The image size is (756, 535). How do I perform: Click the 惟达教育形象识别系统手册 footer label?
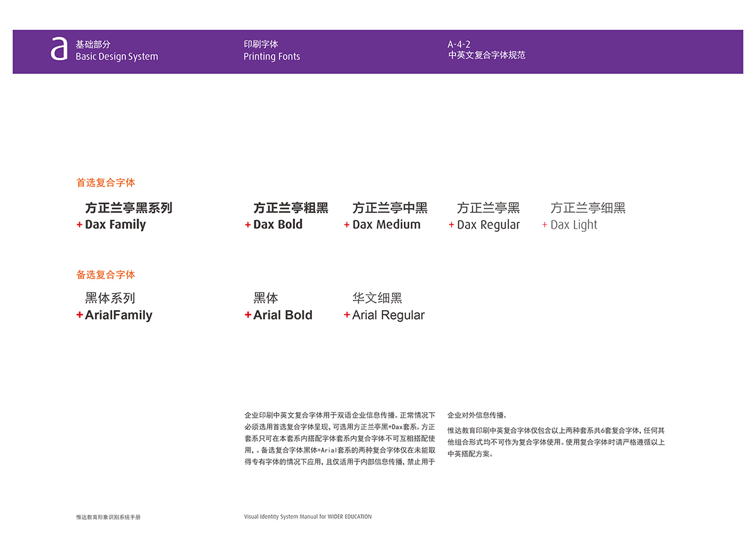(x=108, y=517)
